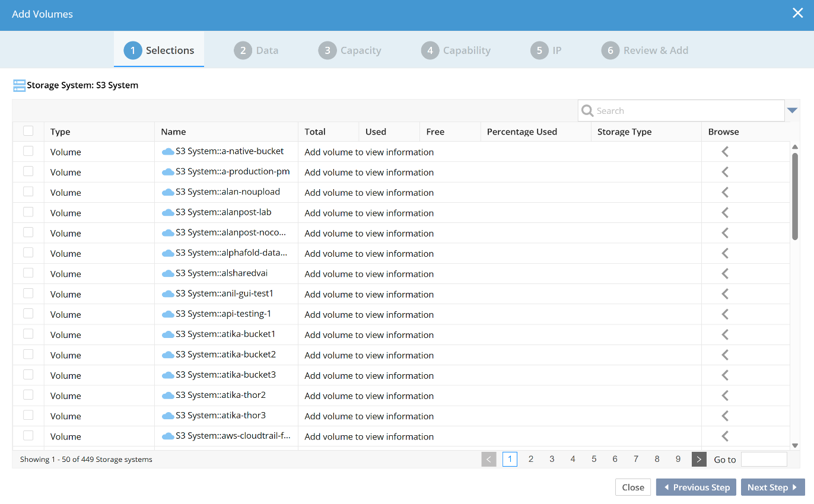Browse the atika-thor2 volume

724,395
